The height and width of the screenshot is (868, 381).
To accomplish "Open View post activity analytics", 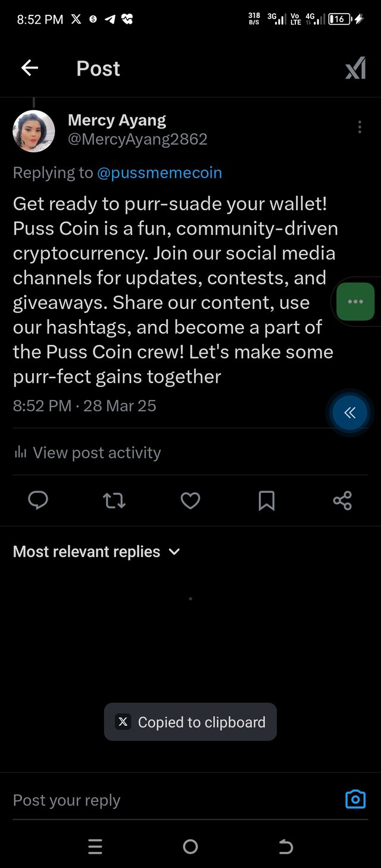I will tap(88, 453).
